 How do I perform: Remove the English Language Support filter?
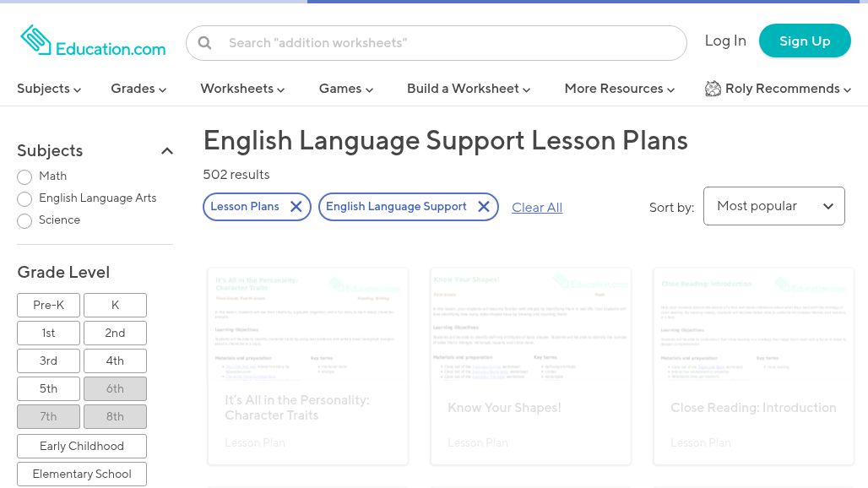483,207
